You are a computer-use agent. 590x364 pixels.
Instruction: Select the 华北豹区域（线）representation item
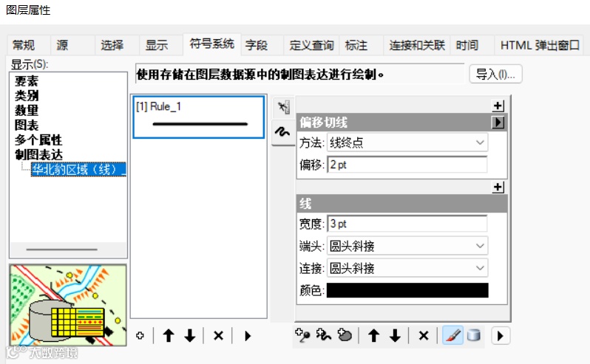point(78,169)
